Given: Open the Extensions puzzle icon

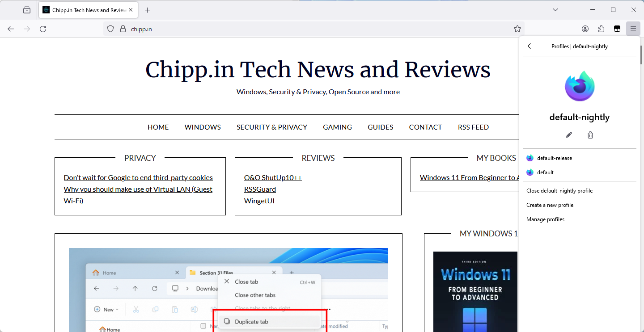Looking at the screenshot, I should click(x=601, y=29).
